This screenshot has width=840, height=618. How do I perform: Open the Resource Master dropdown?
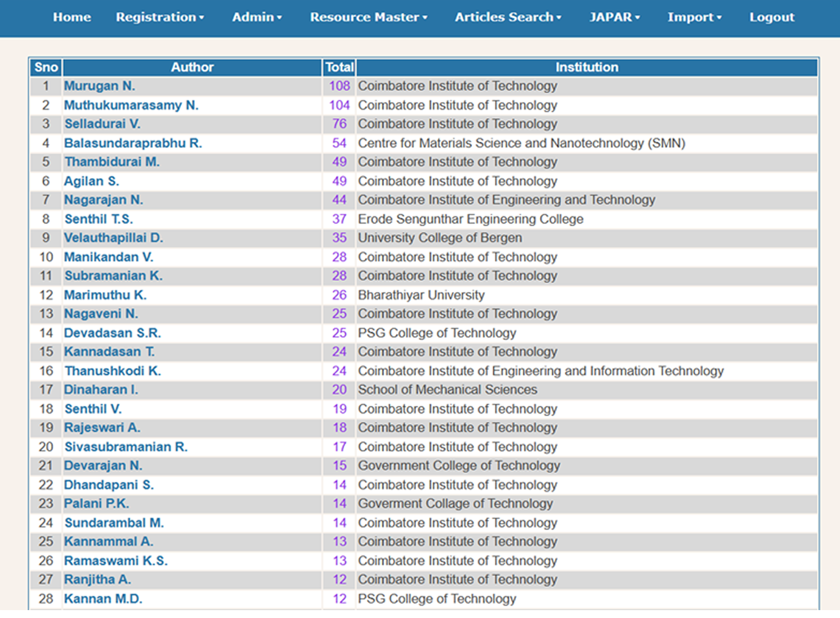point(368,17)
